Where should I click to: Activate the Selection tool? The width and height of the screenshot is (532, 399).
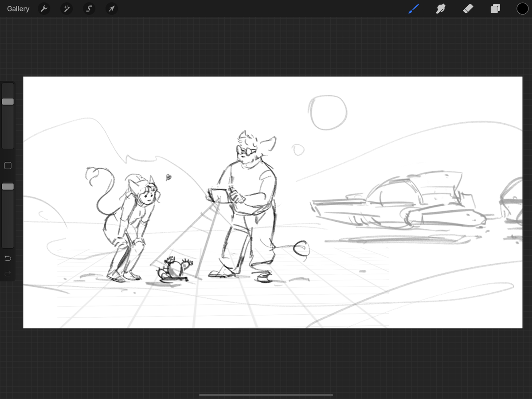click(89, 9)
